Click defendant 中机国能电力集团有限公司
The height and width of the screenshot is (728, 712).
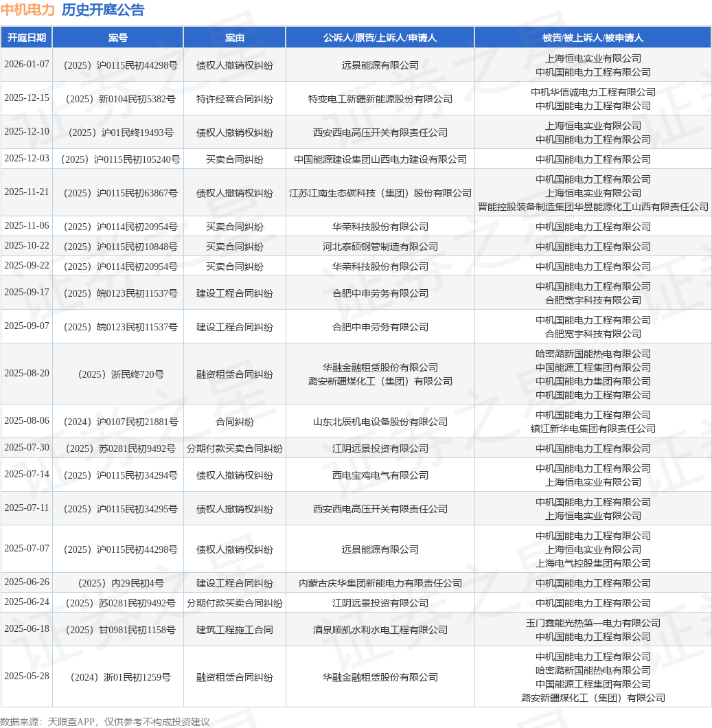[x=593, y=382]
